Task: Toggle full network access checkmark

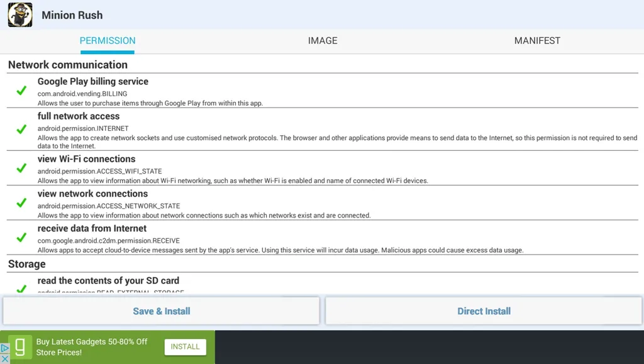Action: coord(21,130)
